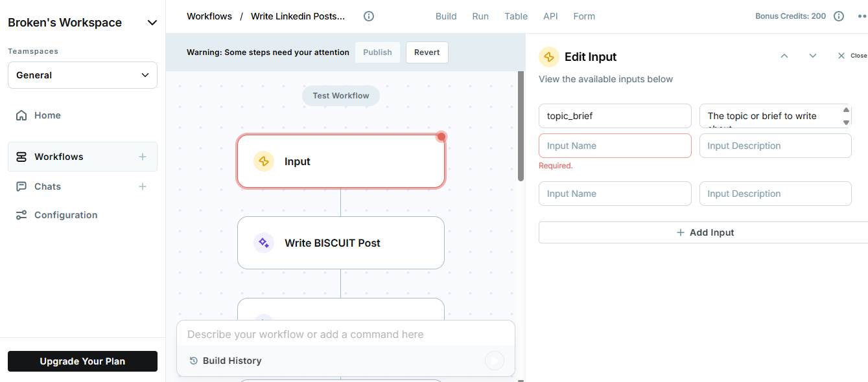Image resolution: width=868 pixels, height=382 pixels.
Task: Open the Table tab
Action: [516, 16]
